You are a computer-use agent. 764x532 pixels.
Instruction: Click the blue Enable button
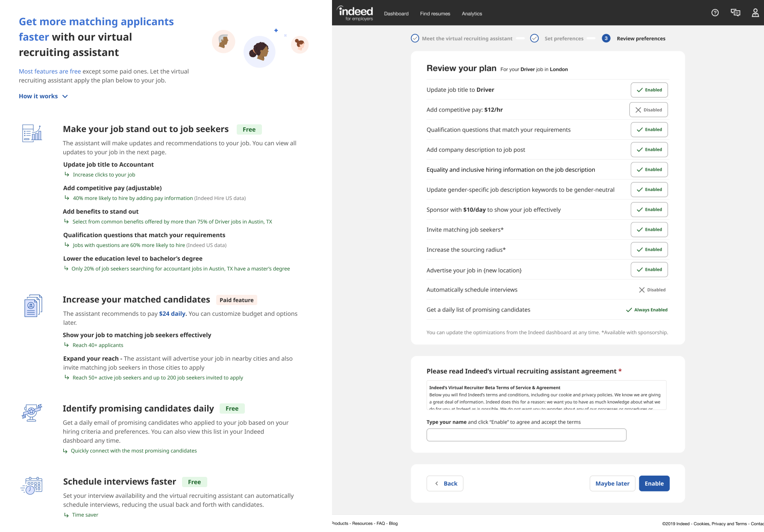654,484
